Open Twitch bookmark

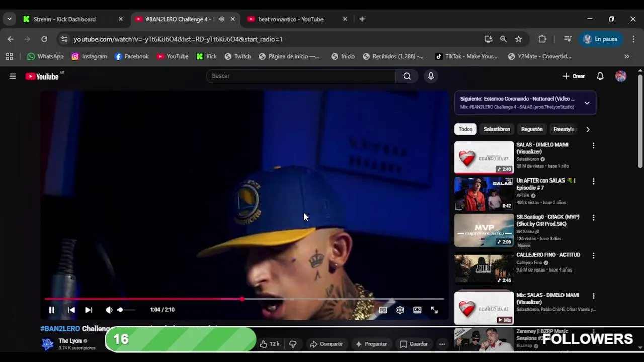pyautogui.click(x=237, y=56)
